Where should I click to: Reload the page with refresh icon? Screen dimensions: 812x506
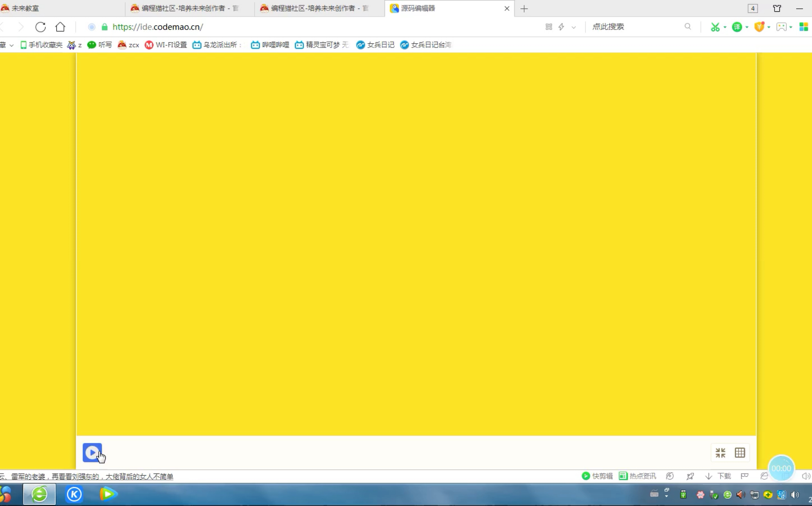pyautogui.click(x=40, y=27)
